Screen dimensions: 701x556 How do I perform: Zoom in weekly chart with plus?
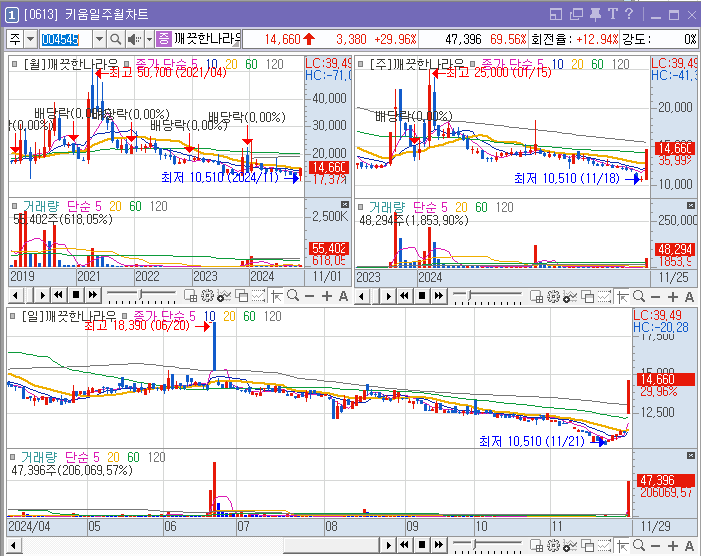pos(673,296)
